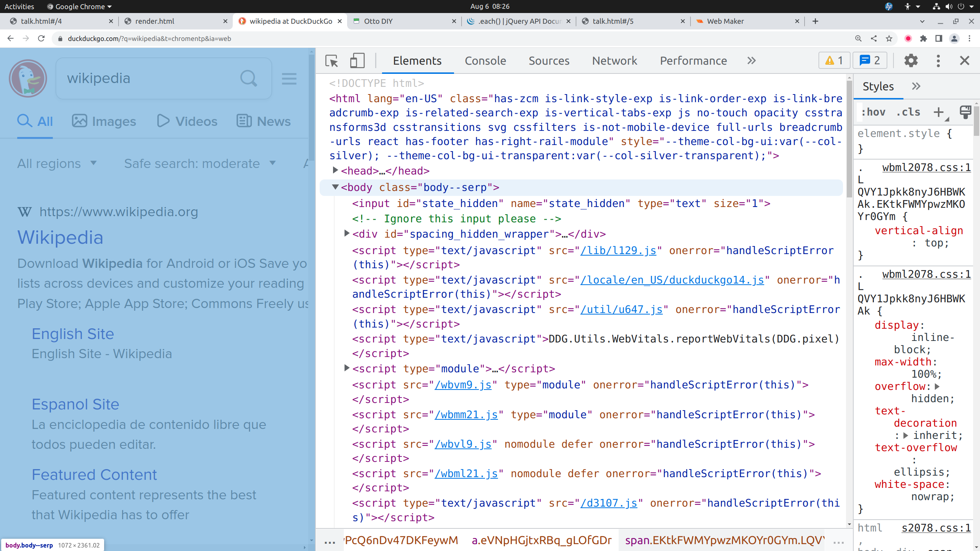
Task: Open DevTools three-dot customize menu
Action: [x=938, y=61]
